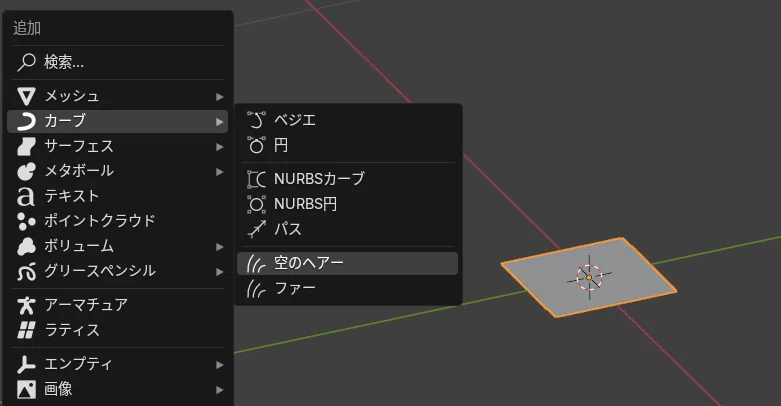Click the カーブ curve icon
Screen dimensions: 781x406
(26, 122)
